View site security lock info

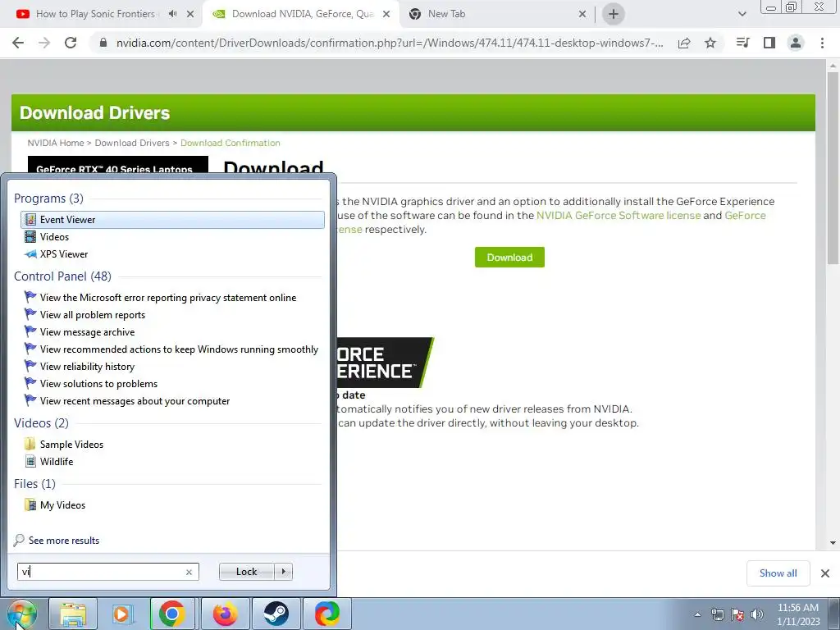(103, 43)
